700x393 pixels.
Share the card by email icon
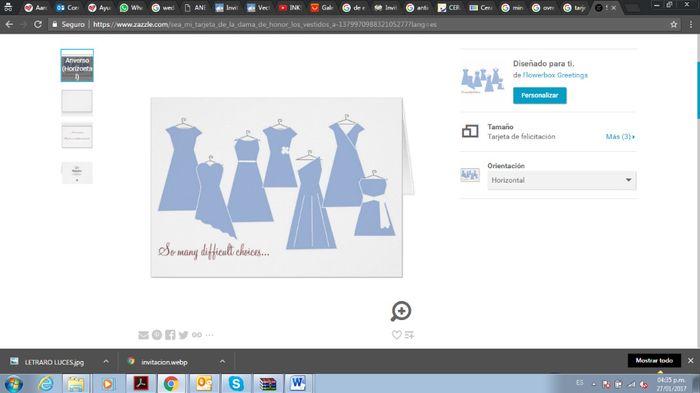pyautogui.click(x=143, y=335)
